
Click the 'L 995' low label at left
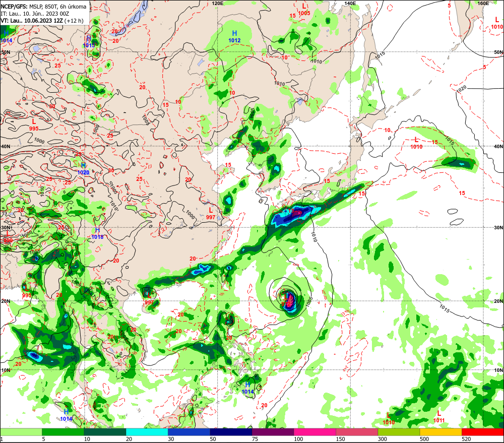click(34, 125)
